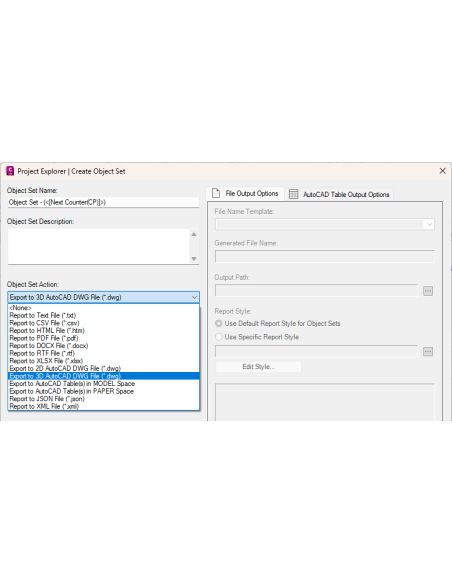Click the Project Explorer app icon in title bar
This screenshot has width=452, height=584.
(x=10, y=171)
